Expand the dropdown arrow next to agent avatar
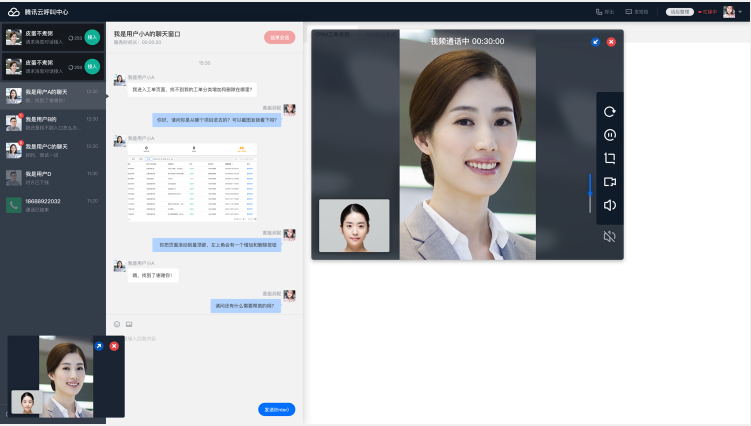This screenshot has width=751, height=426. pos(740,12)
